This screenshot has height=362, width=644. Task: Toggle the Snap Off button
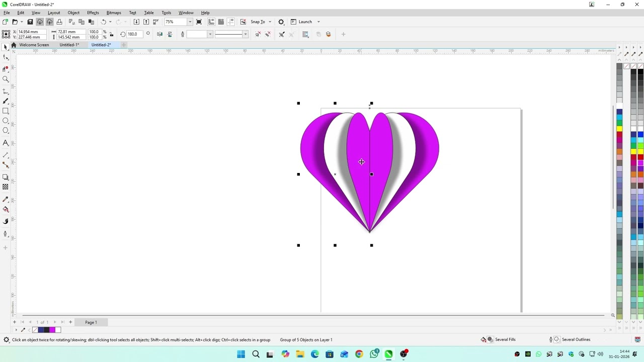click(243, 22)
